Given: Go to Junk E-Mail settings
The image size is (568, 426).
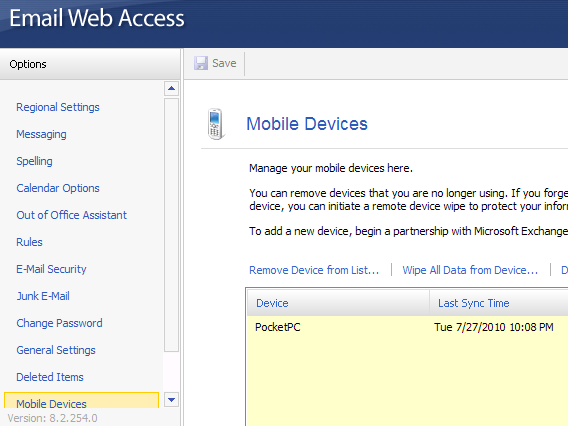Looking at the screenshot, I should point(43,296).
